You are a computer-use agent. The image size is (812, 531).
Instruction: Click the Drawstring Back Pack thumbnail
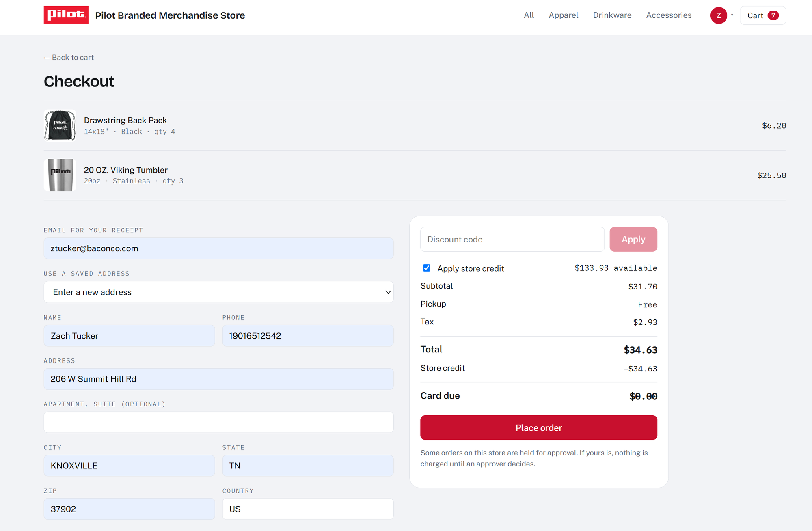click(x=60, y=125)
